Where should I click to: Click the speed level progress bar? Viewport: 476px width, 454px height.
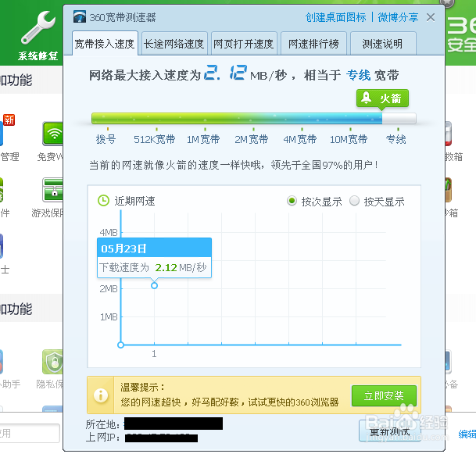[x=253, y=118]
